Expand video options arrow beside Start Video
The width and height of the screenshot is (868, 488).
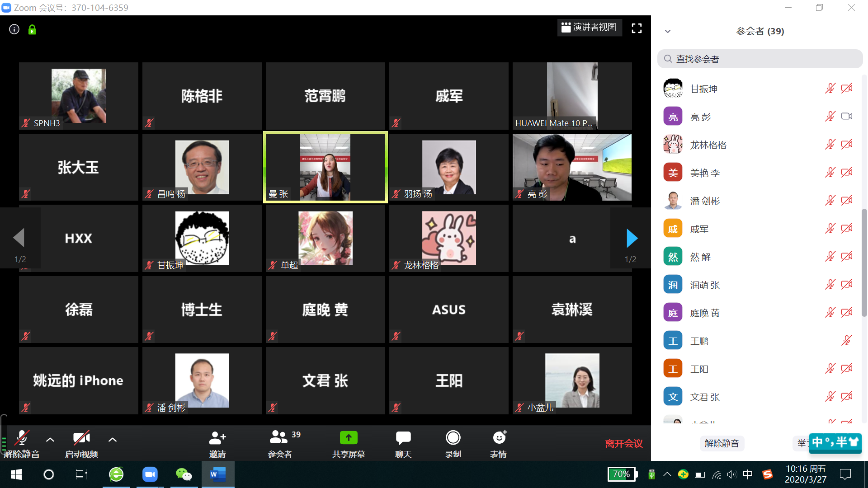click(x=113, y=440)
